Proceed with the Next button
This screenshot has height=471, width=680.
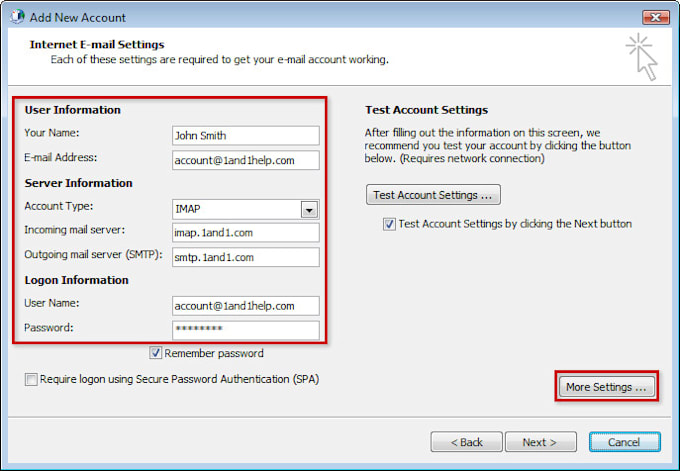pyautogui.click(x=541, y=442)
